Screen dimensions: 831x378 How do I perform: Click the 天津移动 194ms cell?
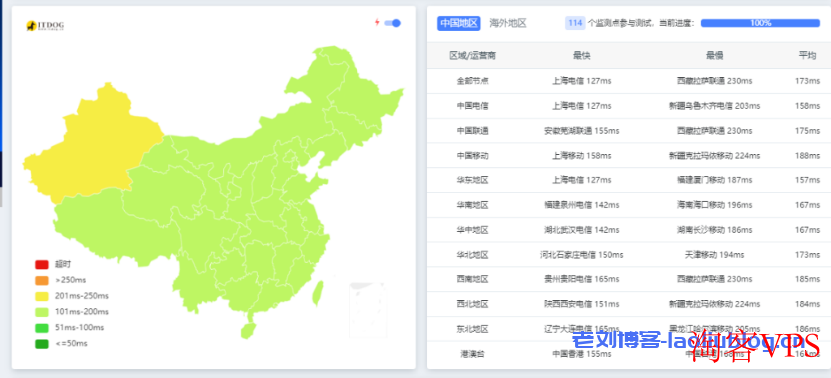coord(714,255)
